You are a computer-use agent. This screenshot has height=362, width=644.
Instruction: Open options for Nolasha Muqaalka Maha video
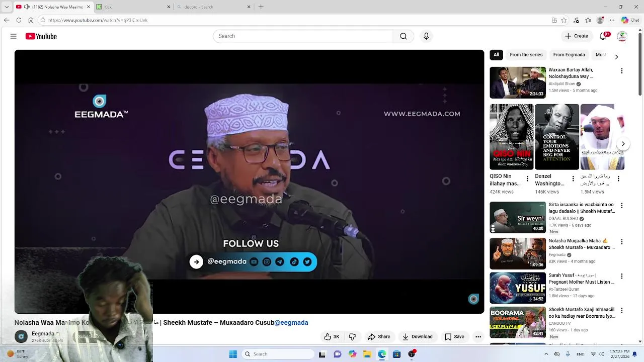click(x=622, y=242)
